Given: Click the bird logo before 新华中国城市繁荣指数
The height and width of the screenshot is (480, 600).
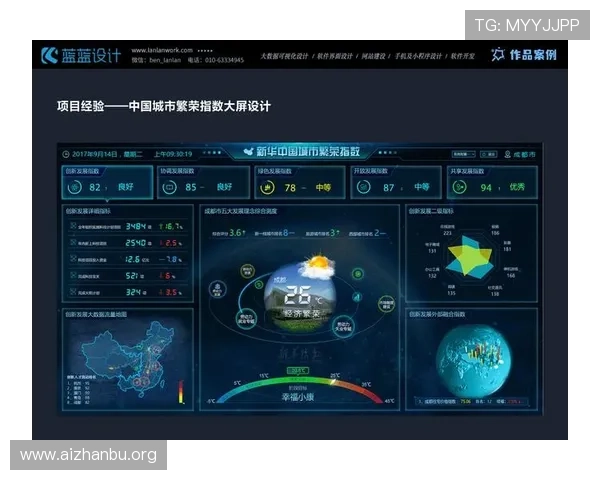Looking at the screenshot, I should pos(249,152).
